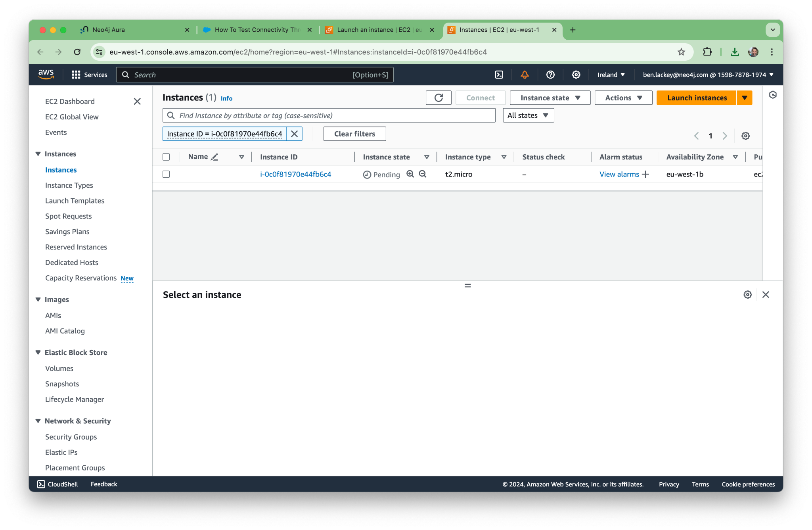Bookmark this page with the star
The width and height of the screenshot is (812, 530).
[x=681, y=52]
